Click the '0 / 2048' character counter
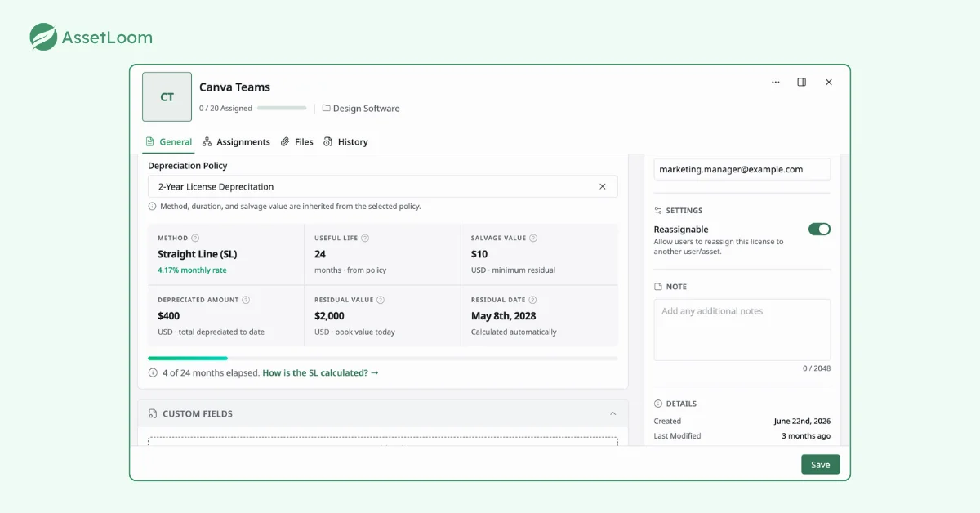Image resolution: width=980 pixels, height=513 pixels. click(x=816, y=368)
